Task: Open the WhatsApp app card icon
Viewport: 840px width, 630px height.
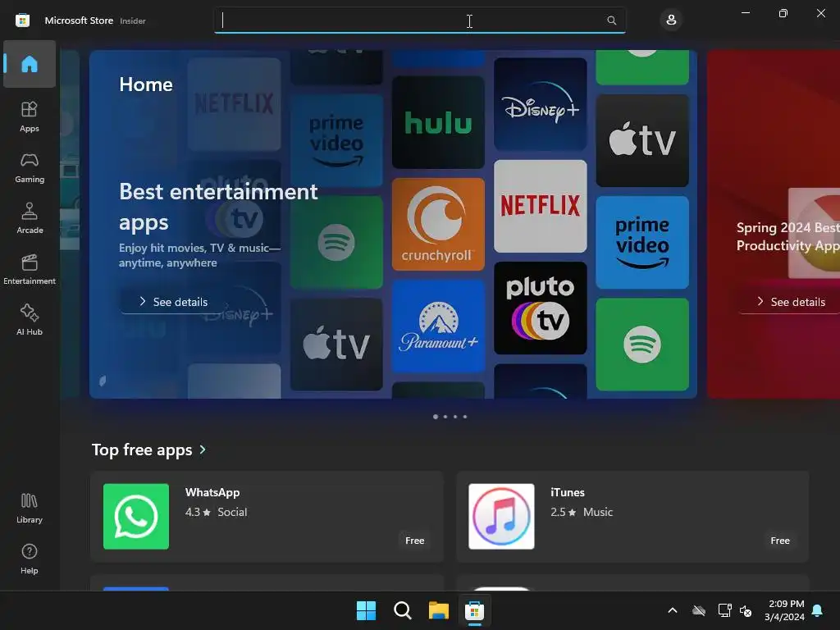Action: tap(136, 517)
